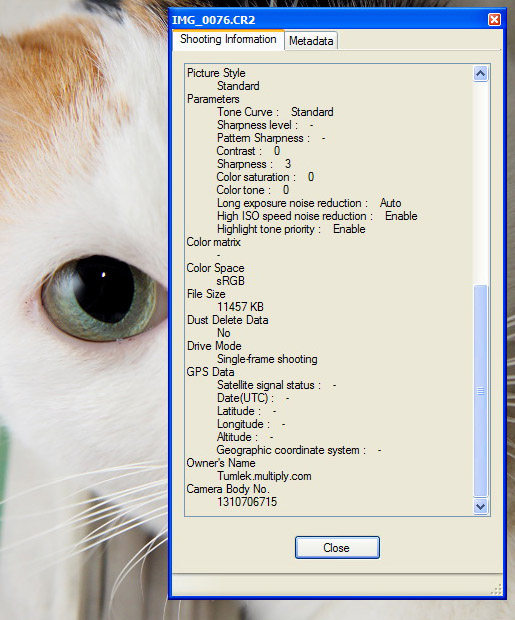
Task: Select camera body number 1310706715
Action: pyautogui.click(x=247, y=502)
